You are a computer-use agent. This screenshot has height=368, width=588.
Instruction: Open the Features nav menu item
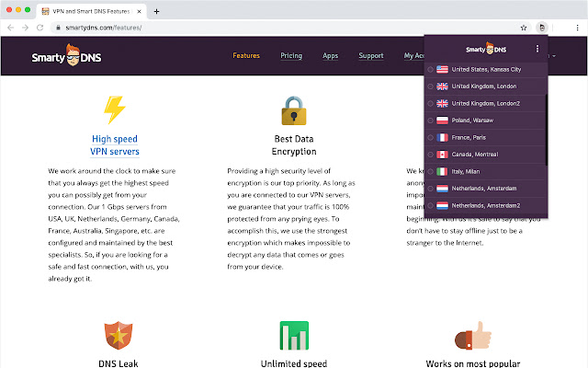pos(246,55)
